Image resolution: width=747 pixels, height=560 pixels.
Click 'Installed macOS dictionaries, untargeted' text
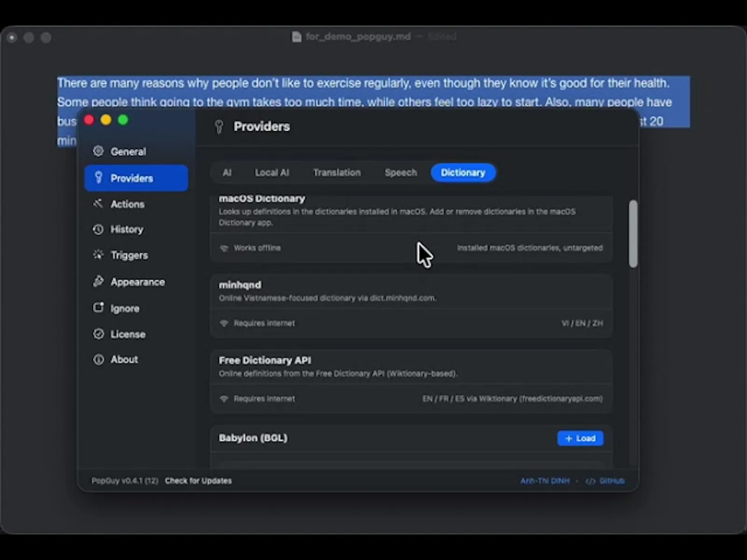(x=530, y=248)
